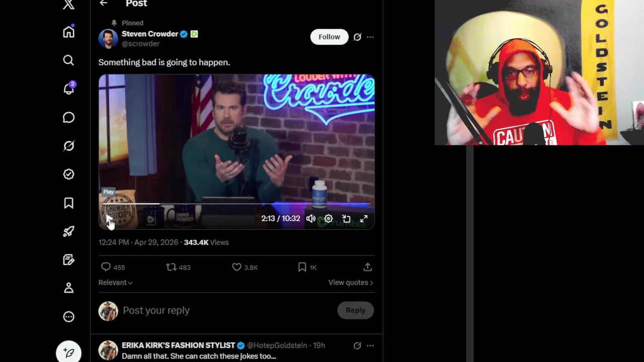Screen dimensions: 644x362
Task: Open Notifications bell icon
Action: (68, 88)
